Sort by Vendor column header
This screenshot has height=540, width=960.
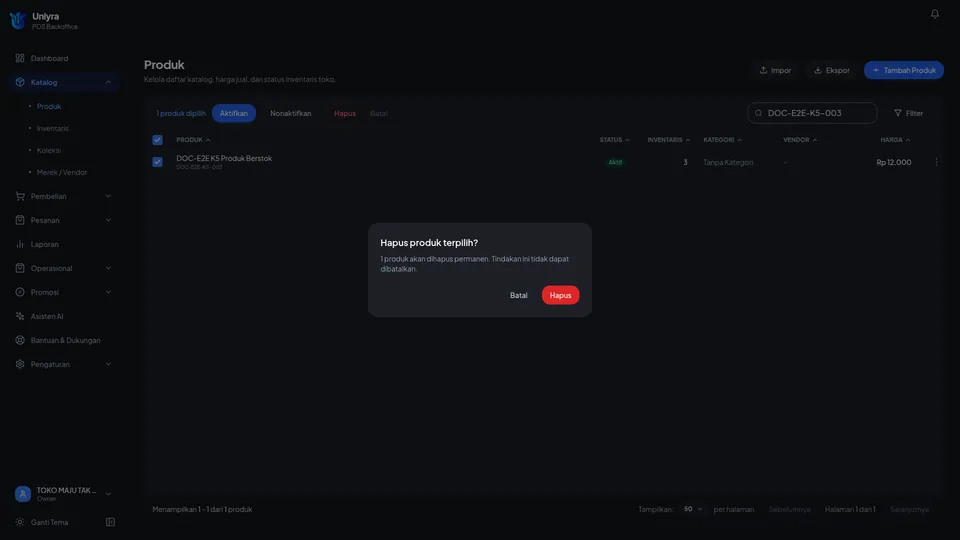(x=800, y=140)
